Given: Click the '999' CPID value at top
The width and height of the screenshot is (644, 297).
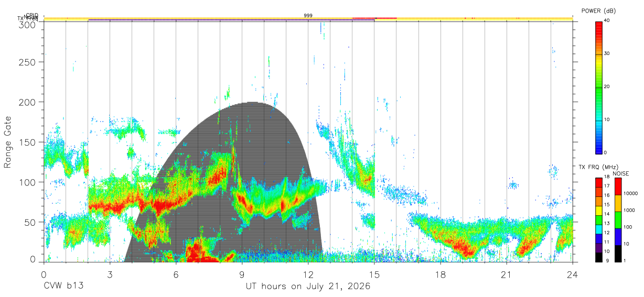Looking at the screenshot, I should pyautogui.click(x=308, y=16).
